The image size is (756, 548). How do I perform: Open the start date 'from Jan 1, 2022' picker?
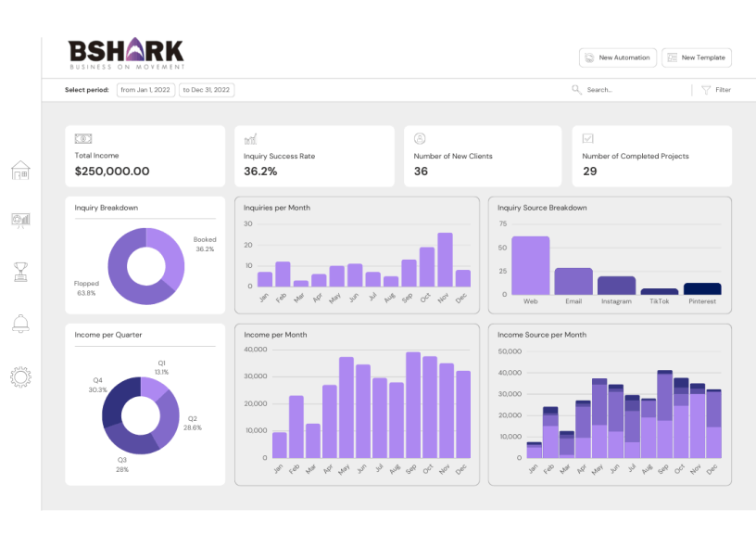145,90
